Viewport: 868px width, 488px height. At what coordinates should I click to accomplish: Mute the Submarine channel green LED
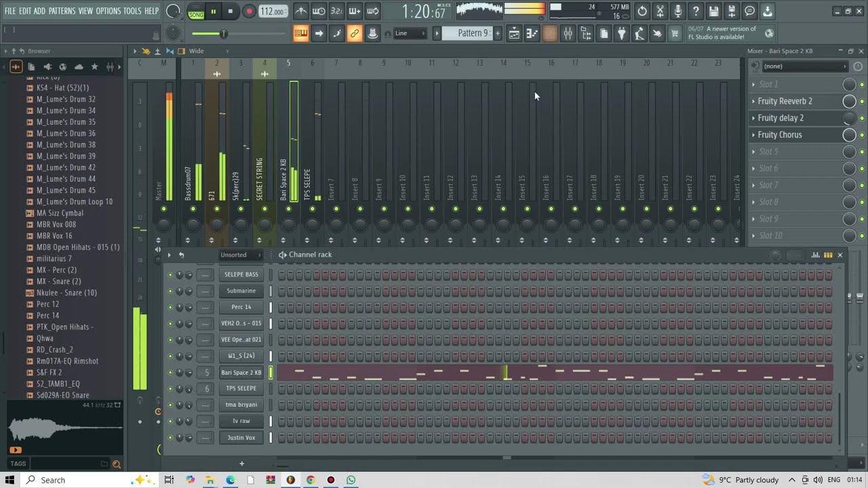click(170, 291)
